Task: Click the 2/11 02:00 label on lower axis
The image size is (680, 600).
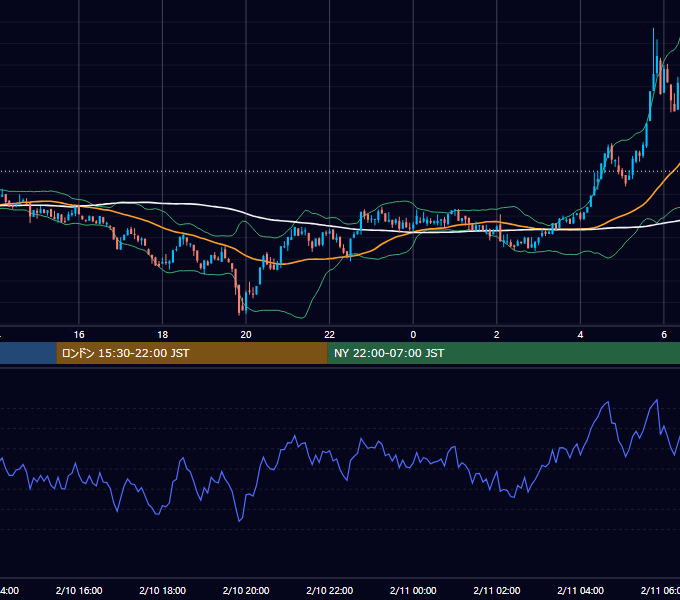Action: click(x=497, y=590)
